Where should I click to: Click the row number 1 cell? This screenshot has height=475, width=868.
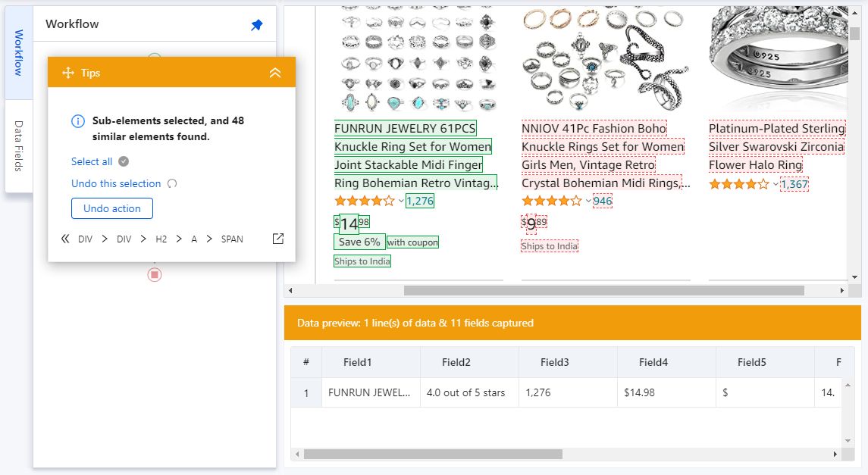tap(306, 392)
